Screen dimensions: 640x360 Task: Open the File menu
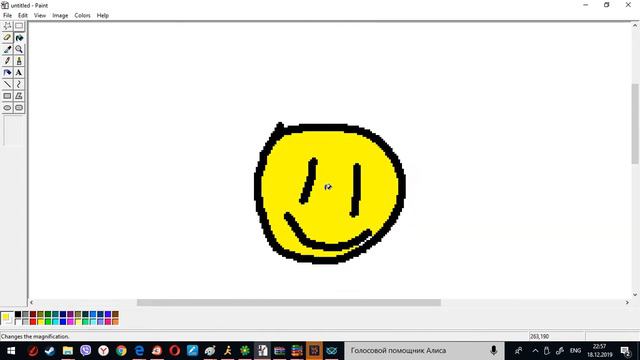(x=7, y=16)
